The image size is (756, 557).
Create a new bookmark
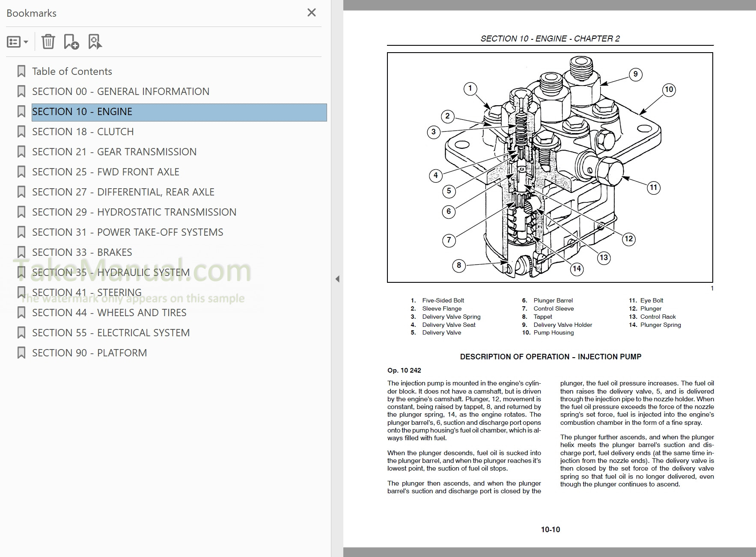click(72, 41)
